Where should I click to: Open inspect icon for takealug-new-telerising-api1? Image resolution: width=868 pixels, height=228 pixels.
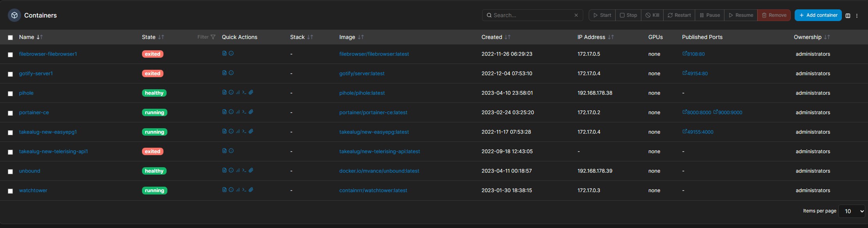point(231,151)
